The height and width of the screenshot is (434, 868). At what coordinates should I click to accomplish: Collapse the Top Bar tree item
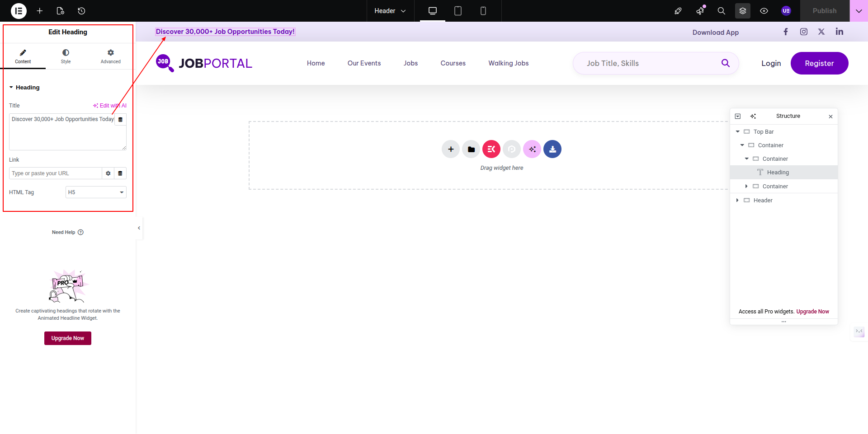(737, 132)
